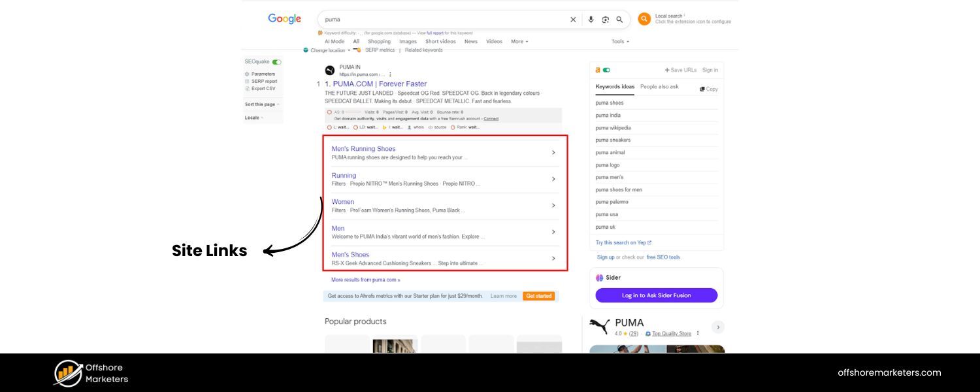Click inside the puma search input field
Image resolution: width=980 pixels, height=392 pixels.
pyautogui.click(x=444, y=20)
